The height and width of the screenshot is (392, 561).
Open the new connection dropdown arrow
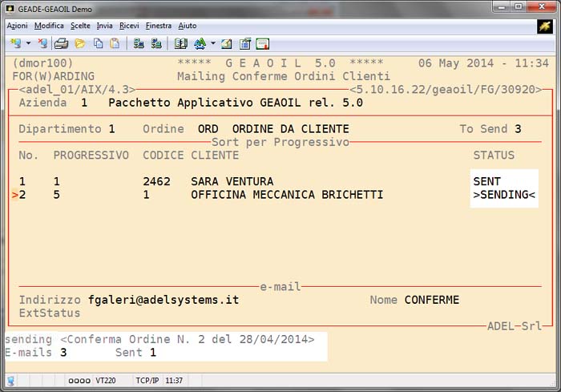click(28, 43)
